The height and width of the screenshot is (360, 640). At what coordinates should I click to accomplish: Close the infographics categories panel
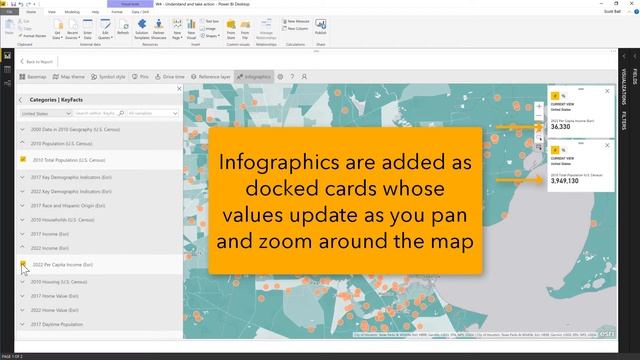[179, 89]
